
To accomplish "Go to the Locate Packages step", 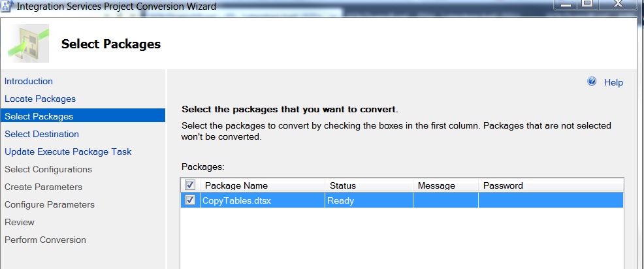I will pos(40,99).
